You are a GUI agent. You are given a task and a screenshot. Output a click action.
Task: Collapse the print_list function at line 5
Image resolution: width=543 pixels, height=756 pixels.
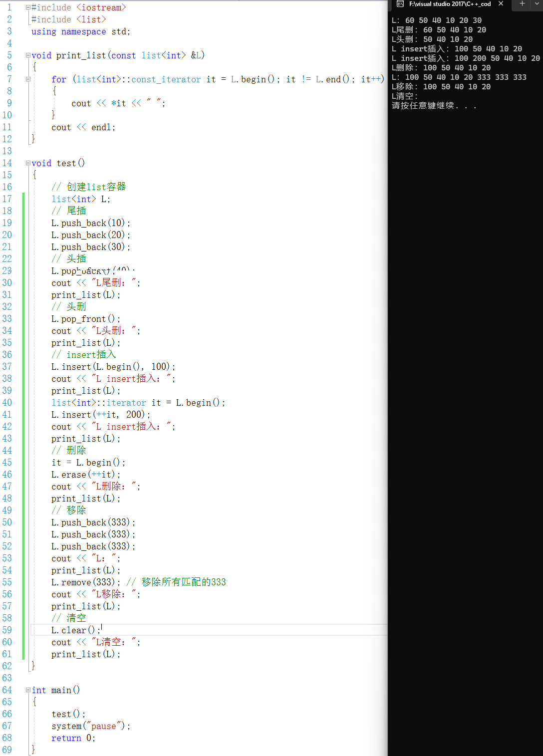[28, 55]
